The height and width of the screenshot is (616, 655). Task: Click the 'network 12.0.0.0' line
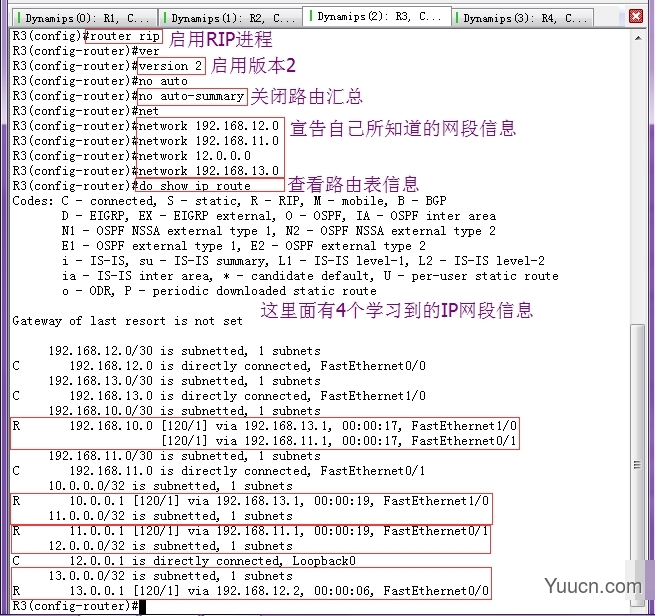195,156
